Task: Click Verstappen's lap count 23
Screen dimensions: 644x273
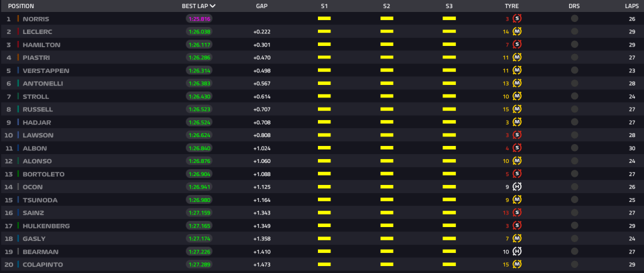Action: [x=631, y=70]
